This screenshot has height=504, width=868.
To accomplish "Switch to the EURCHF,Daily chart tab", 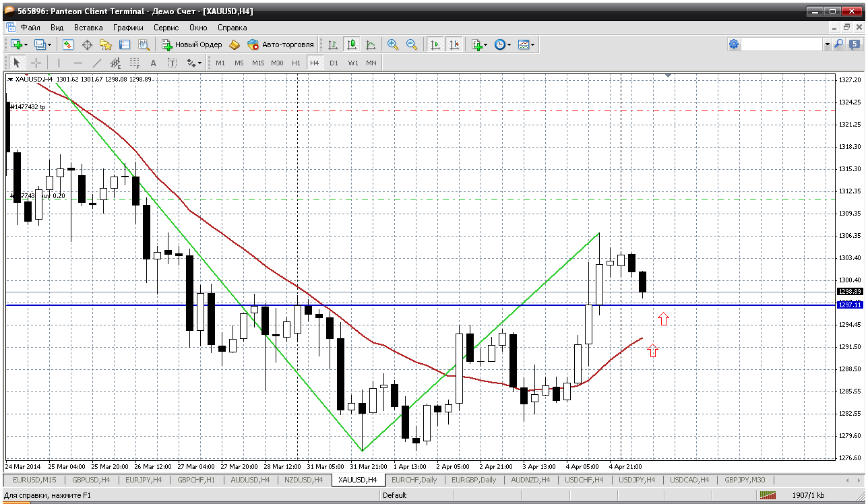I will 414,480.
